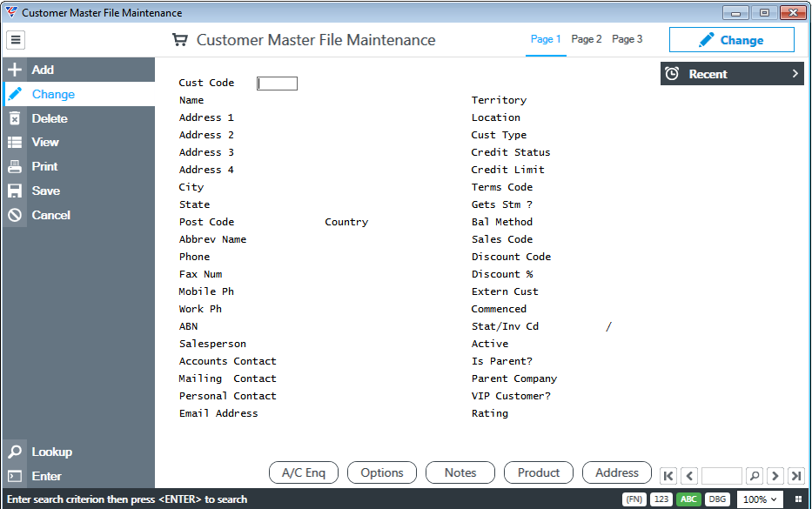The image size is (812, 509).
Task: Select Lookup in the sidebar menu
Action: pyautogui.click(x=79, y=452)
